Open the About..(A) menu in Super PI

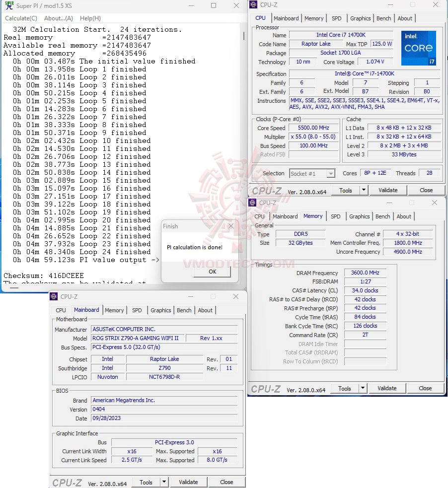point(59,18)
